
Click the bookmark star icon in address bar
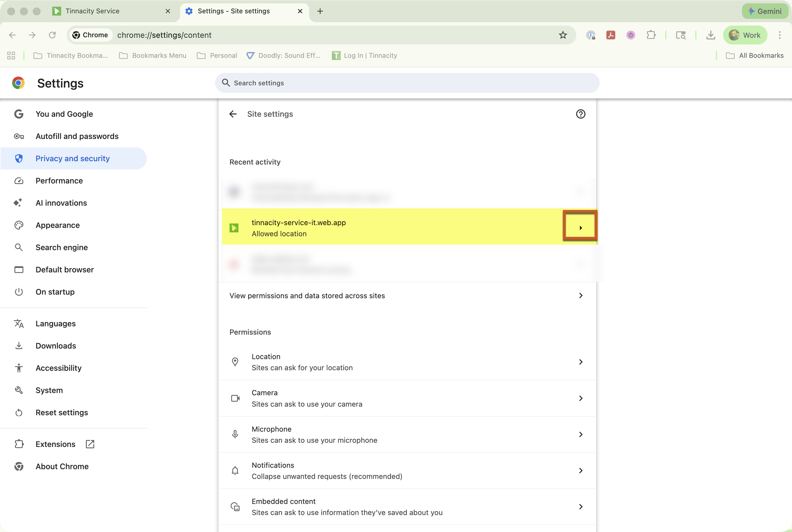pos(563,35)
